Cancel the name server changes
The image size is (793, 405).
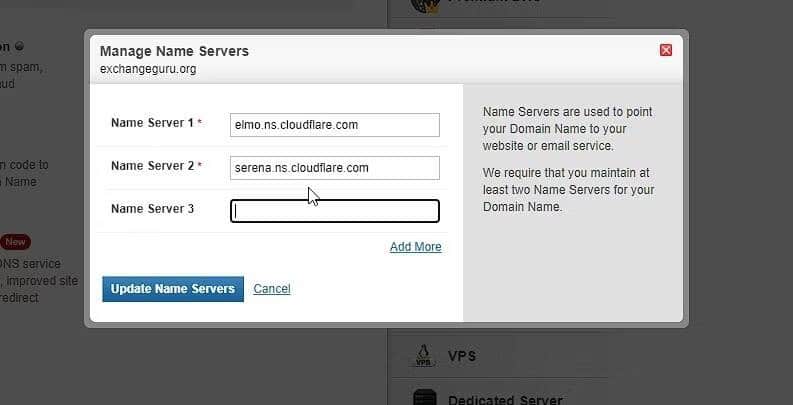272,289
